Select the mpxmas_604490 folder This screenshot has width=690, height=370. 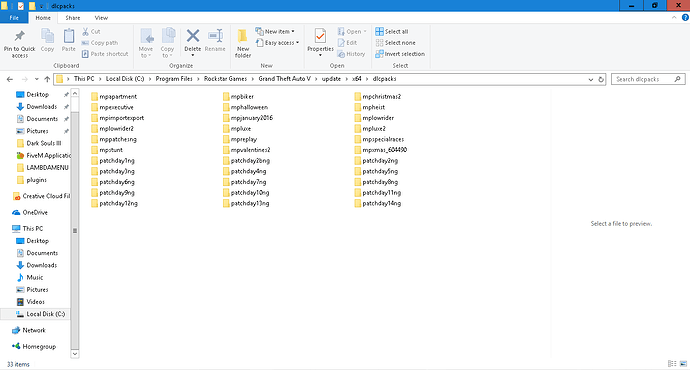tap(381, 150)
